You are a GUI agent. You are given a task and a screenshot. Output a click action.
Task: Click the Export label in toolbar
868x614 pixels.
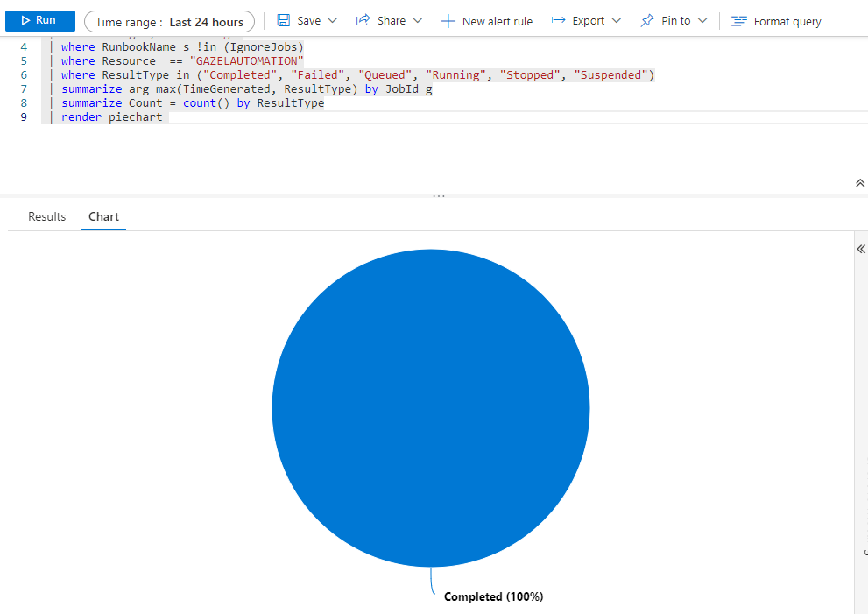589,20
